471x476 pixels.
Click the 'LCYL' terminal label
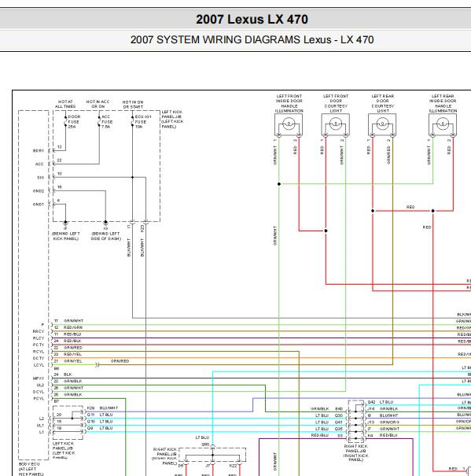click(39, 365)
